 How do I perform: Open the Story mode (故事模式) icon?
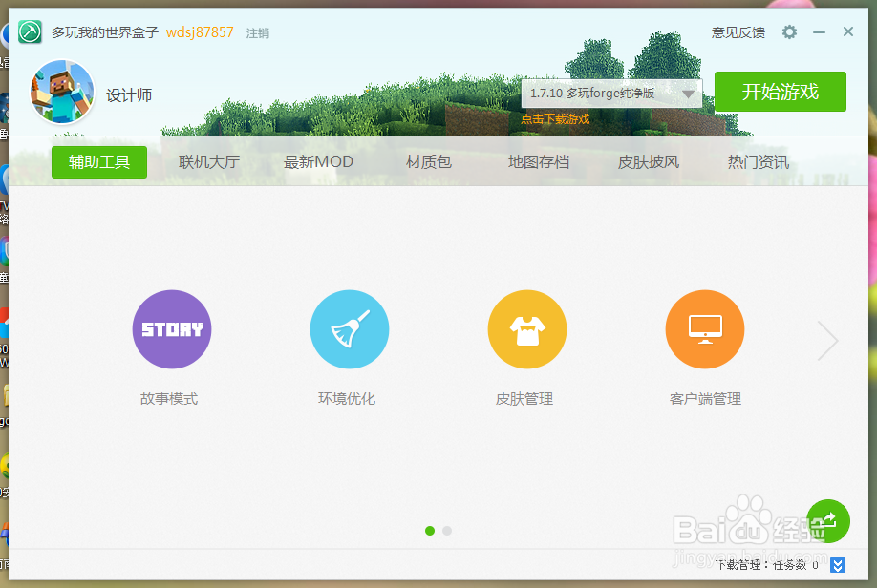(172, 329)
